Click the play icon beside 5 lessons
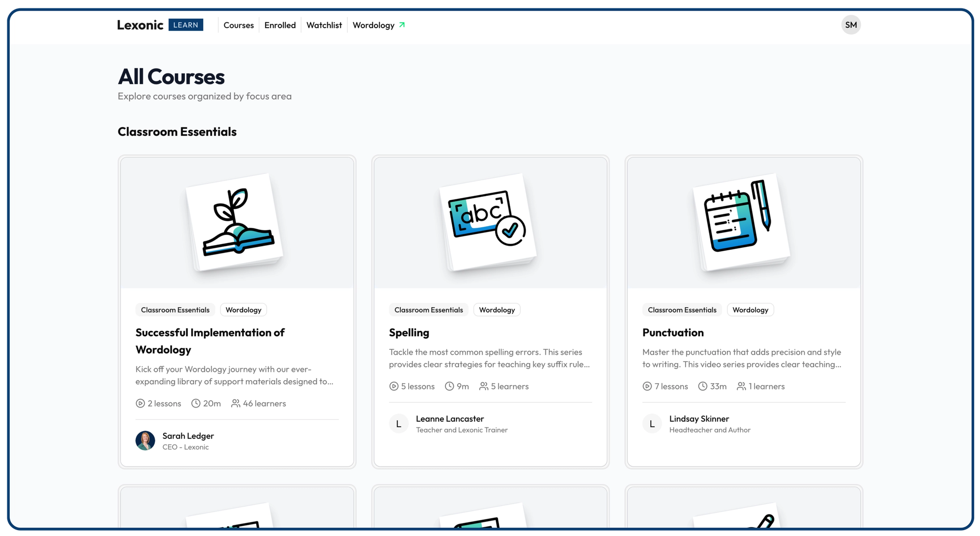The height and width of the screenshot is (536, 980). point(393,386)
